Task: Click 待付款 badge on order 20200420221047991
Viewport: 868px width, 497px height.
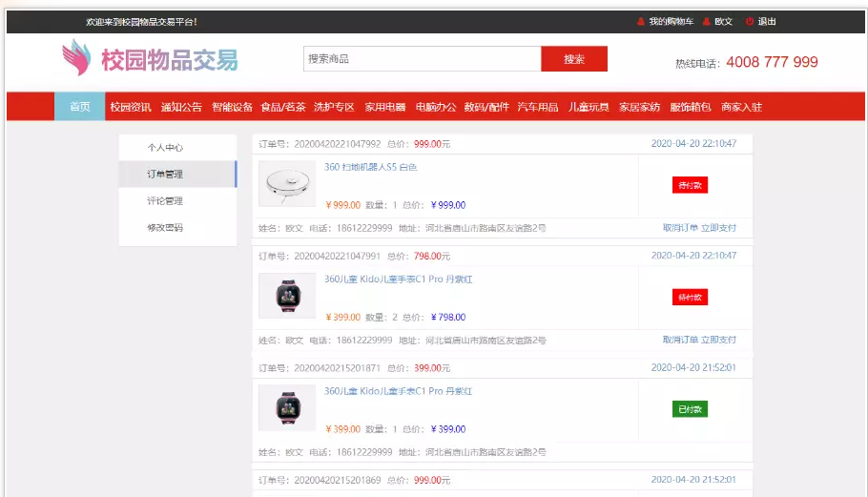Action: click(690, 298)
